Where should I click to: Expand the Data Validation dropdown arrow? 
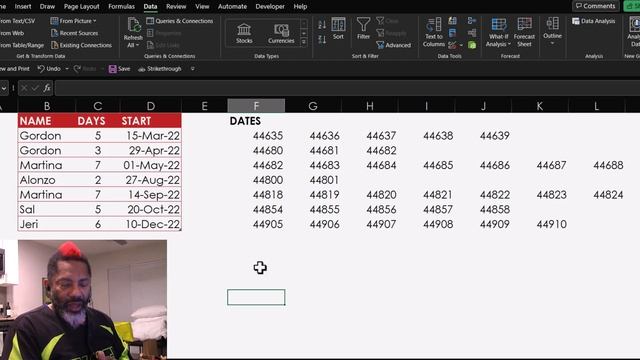tap(461, 45)
